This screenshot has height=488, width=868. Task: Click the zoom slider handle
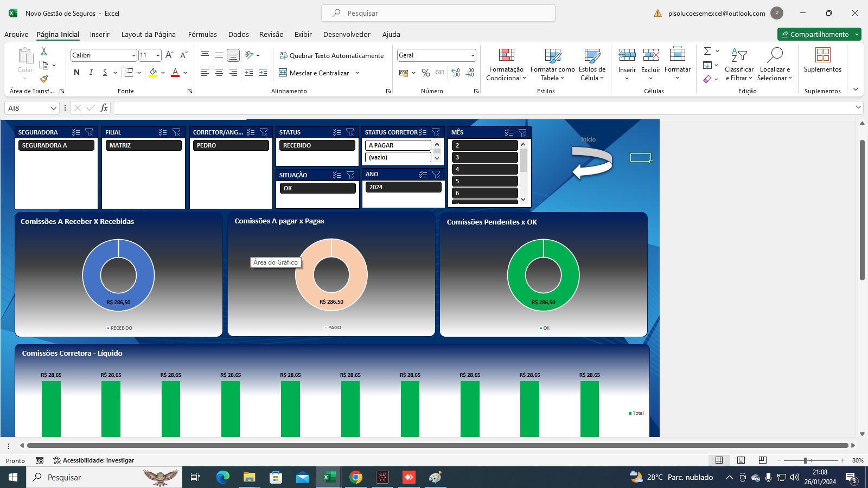tap(805, 460)
